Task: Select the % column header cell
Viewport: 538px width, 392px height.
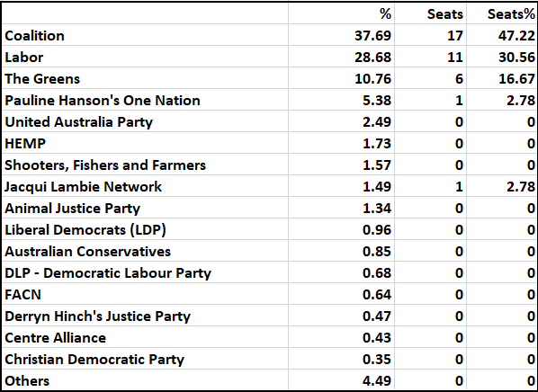Action: coord(341,13)
